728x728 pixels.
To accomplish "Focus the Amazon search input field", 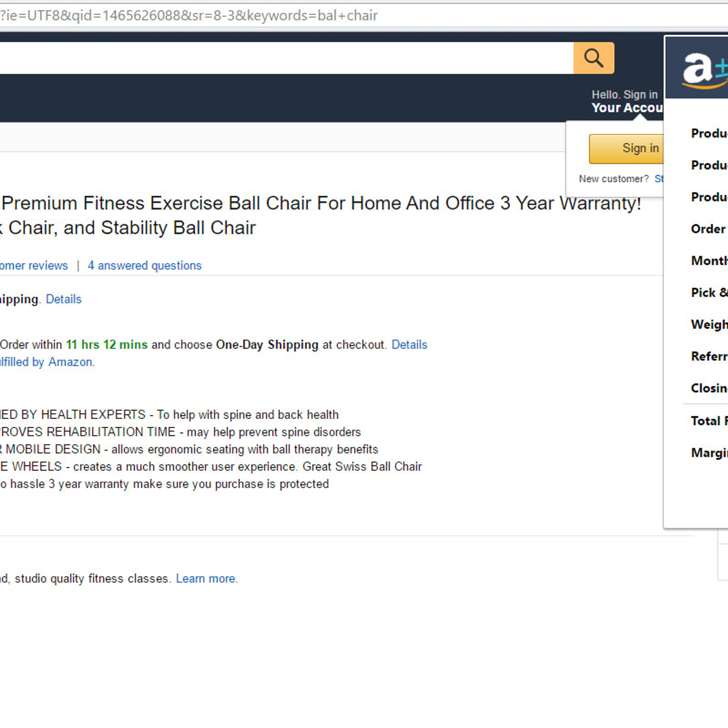I will [x=287, y=58].
